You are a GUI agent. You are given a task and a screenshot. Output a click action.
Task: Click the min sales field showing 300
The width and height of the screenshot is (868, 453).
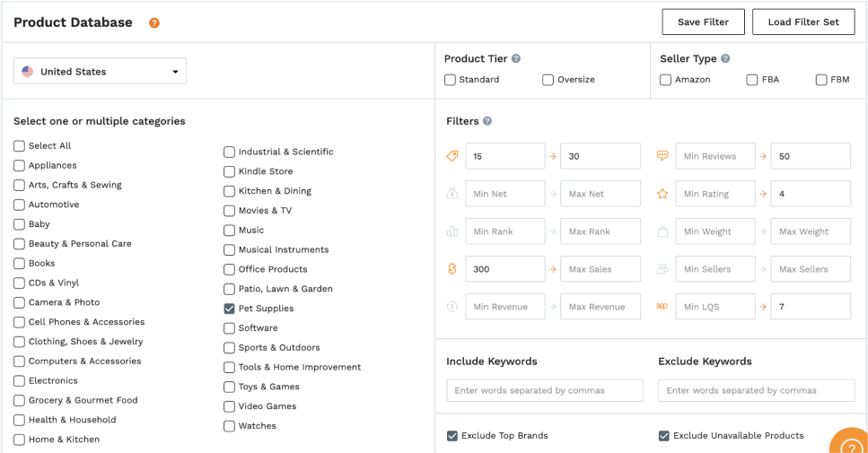click(x=504, y=269)
